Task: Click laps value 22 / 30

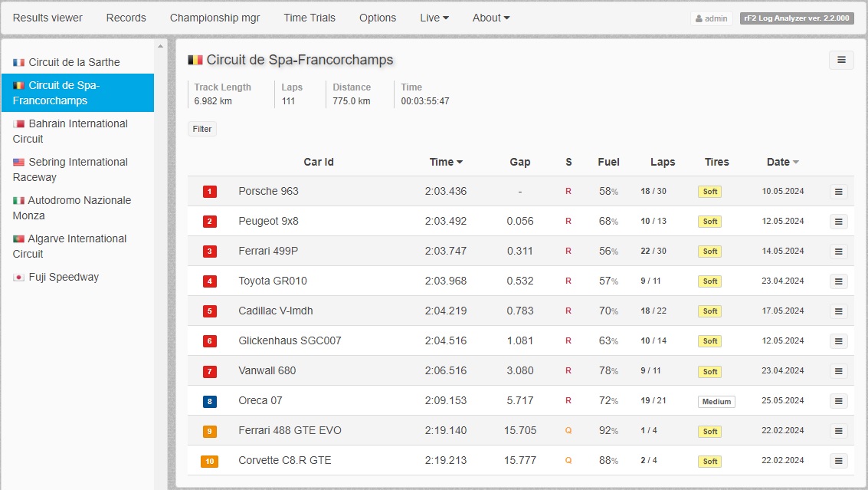Action: coord(653,251)
